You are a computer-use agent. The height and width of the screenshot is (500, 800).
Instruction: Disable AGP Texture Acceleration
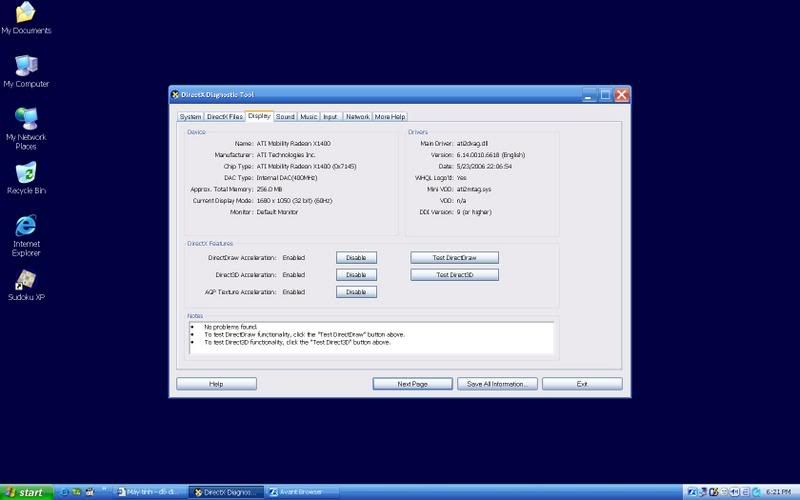pyautogui.click(x=356, y=292)
